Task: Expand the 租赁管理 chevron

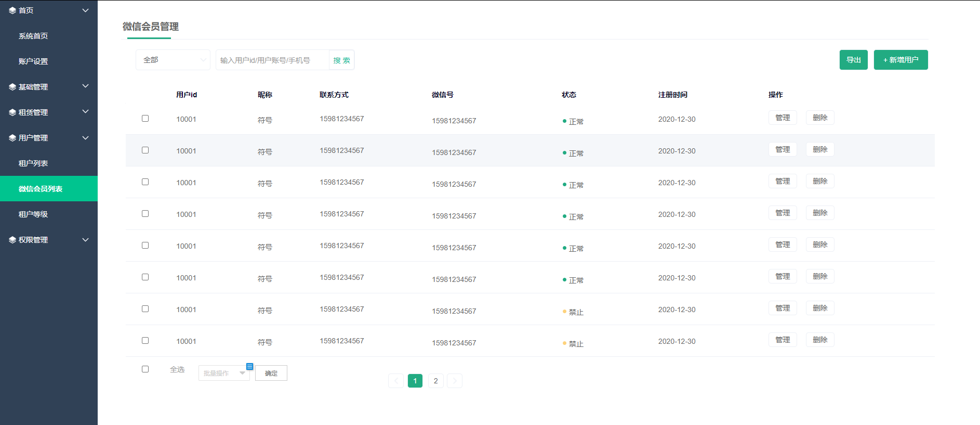Action: 86,112
